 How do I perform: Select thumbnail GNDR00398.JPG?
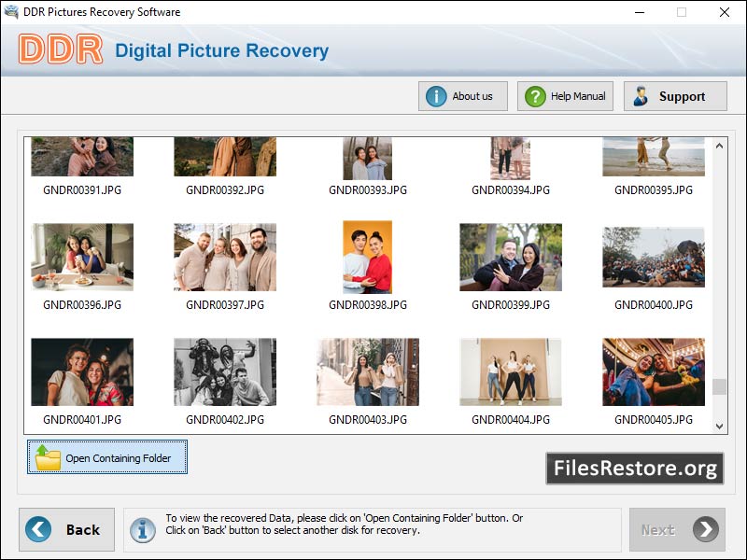coord(366,256)
